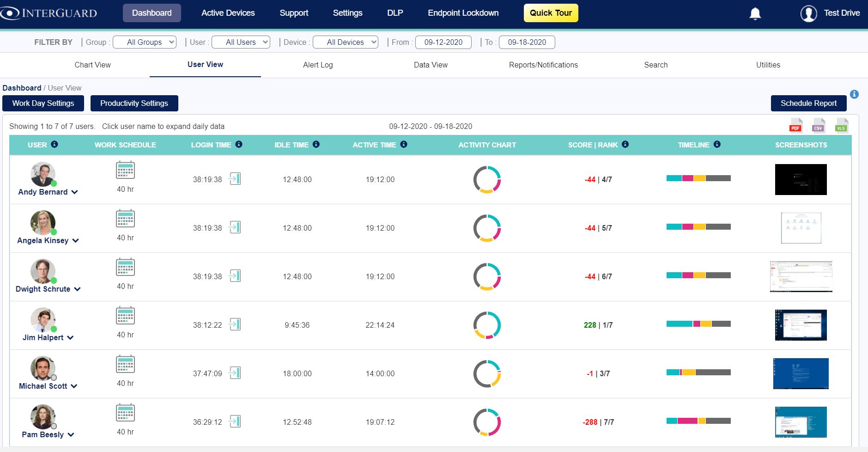
Task: Click login details icon for Jim Halpert
Action: tap(235, 324)
